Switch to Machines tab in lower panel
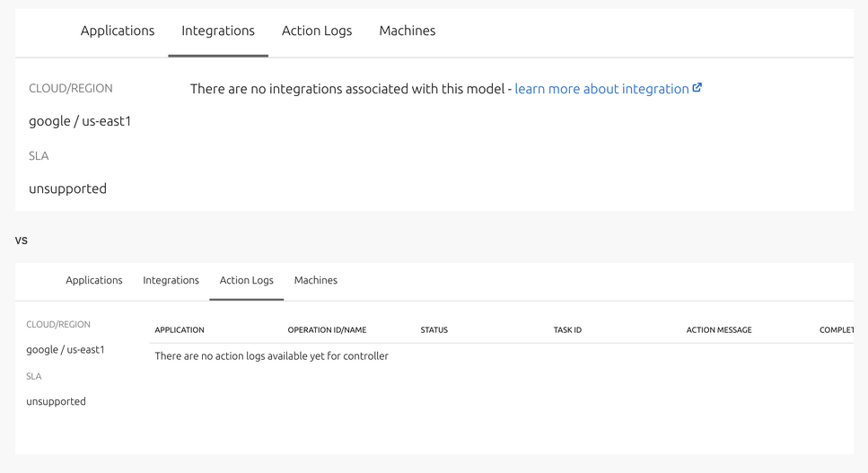 [x=316, y=280]
